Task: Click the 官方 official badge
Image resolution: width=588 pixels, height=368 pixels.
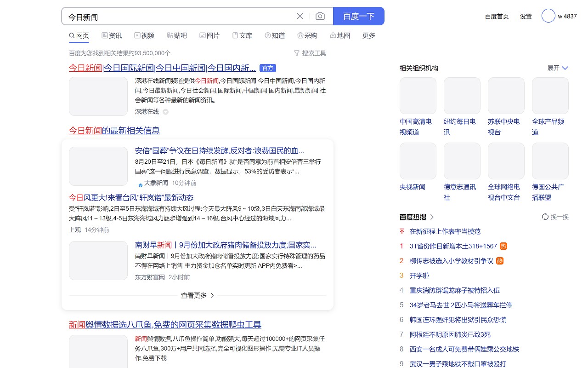Action: [x=268, y=68]
